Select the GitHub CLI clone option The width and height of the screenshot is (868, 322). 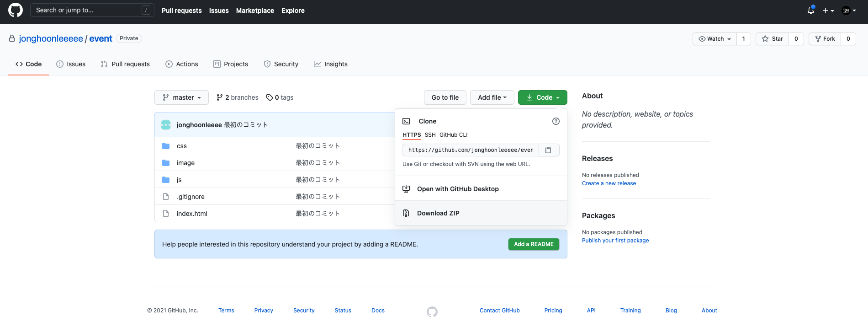coord(454,135)
